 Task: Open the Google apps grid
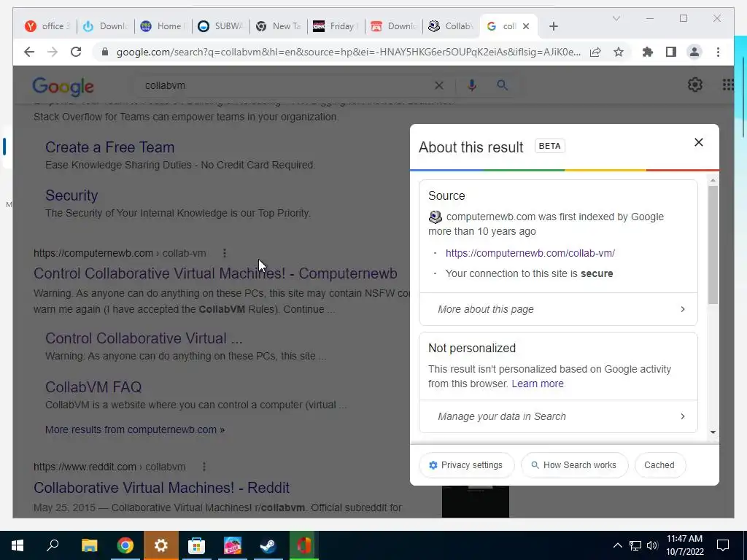pyautogui.click(x=728, y=85)
